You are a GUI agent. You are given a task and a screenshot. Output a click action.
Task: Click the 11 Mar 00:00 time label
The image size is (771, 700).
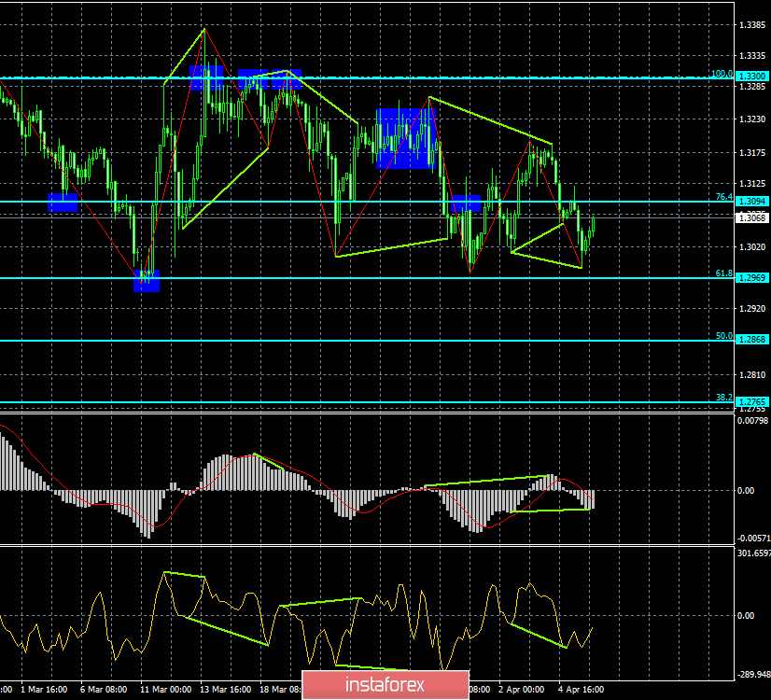tap(166, 689)
